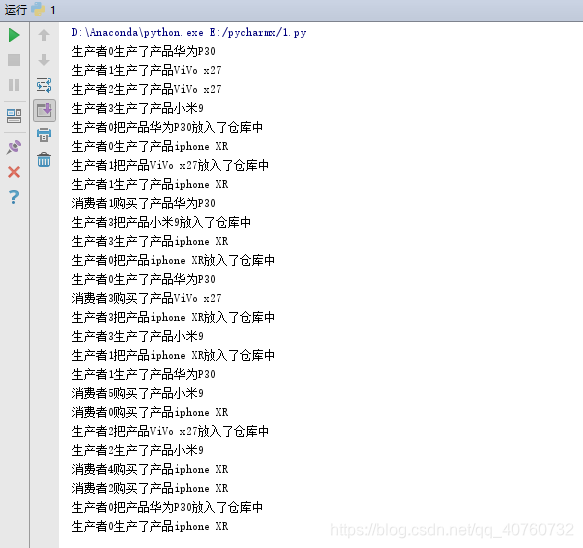Click line 生产者1把产品iphone XR放入了仓库中

point(173,355)
